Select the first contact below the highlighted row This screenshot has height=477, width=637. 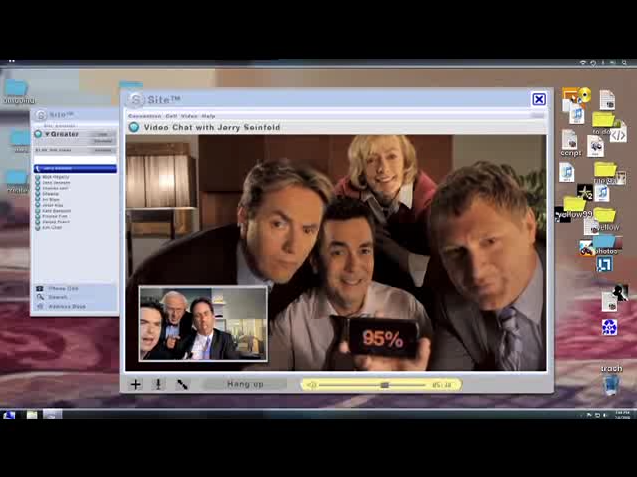tap(56, 177)
